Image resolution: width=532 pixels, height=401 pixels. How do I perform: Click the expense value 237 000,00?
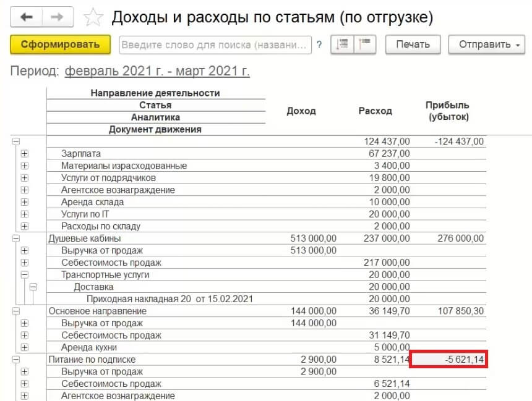(x=387, y=238)
